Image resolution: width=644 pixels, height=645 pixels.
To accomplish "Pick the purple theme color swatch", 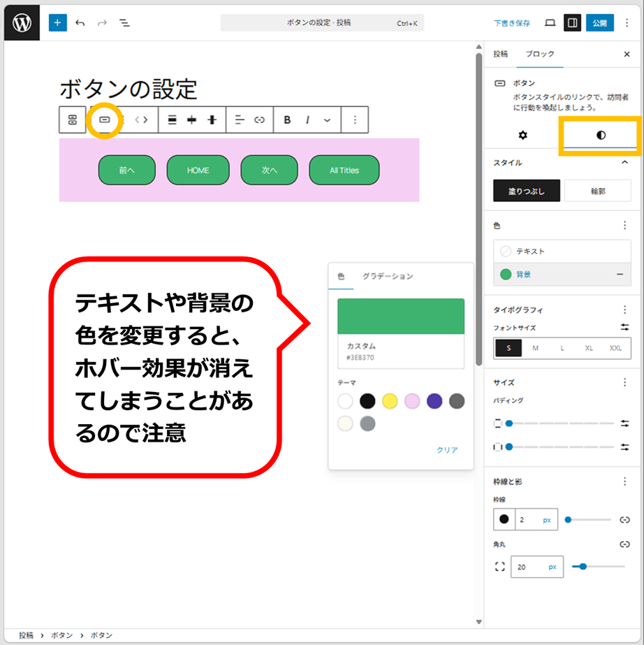I will [x=434, y=400].
